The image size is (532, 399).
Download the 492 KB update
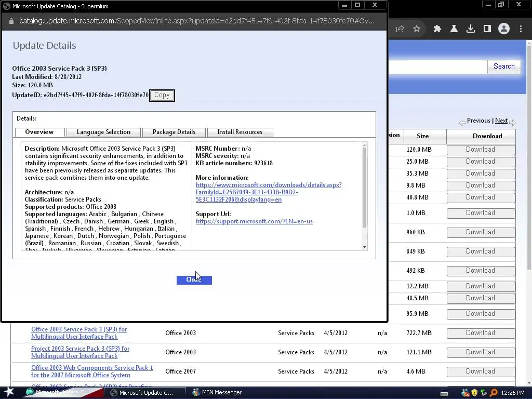(x=481, y=270)
